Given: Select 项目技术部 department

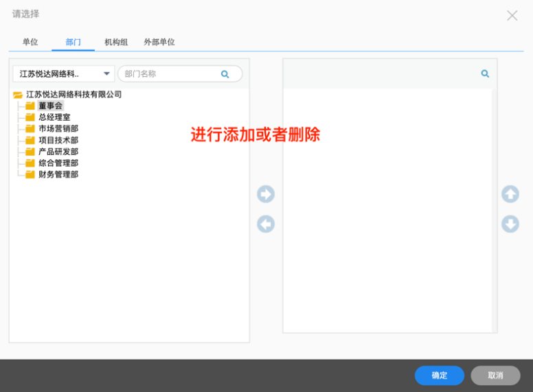Looking at the screenshot, I should [58, 140].
